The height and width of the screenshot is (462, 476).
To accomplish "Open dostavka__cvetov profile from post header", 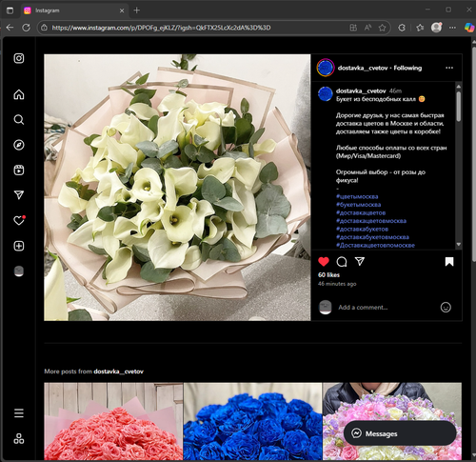I will [363, 68].
